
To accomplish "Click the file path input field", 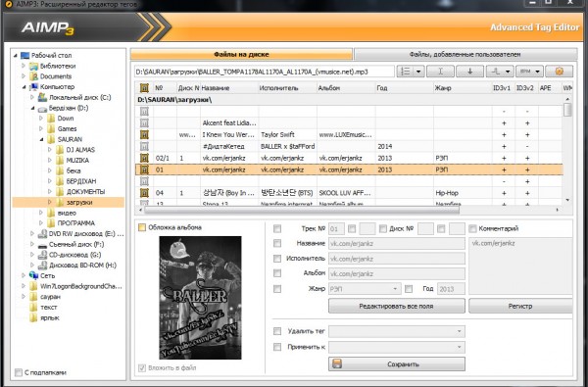I will pos(265,72).
